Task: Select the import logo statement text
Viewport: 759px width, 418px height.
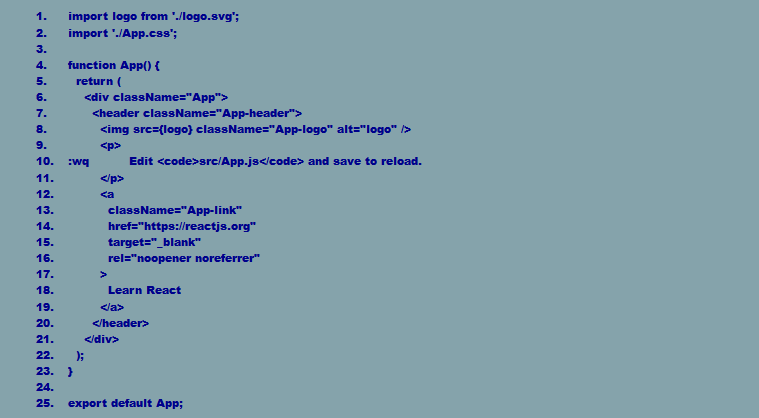Action: [x=153, y=16]
